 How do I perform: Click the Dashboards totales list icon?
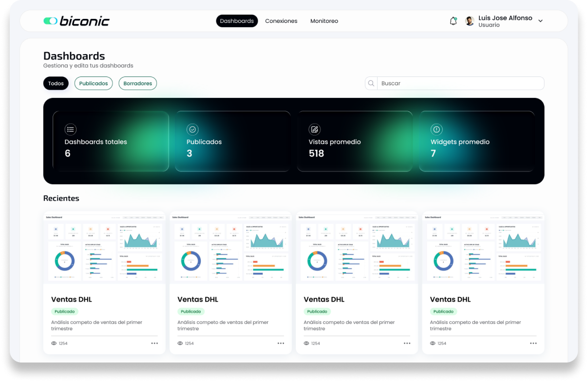[x=71, y=130]
